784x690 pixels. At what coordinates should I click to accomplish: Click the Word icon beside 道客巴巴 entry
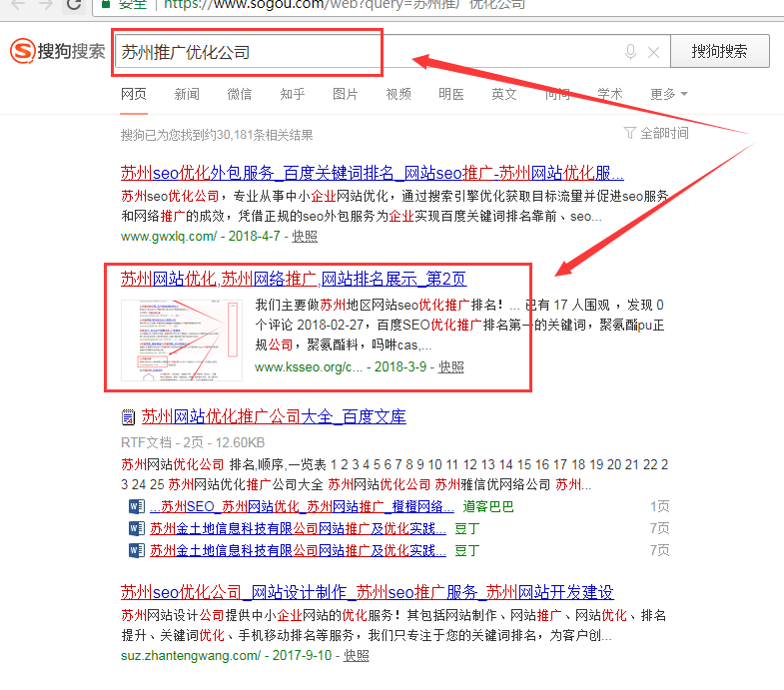pyautogui.click(x=136, y=506)
